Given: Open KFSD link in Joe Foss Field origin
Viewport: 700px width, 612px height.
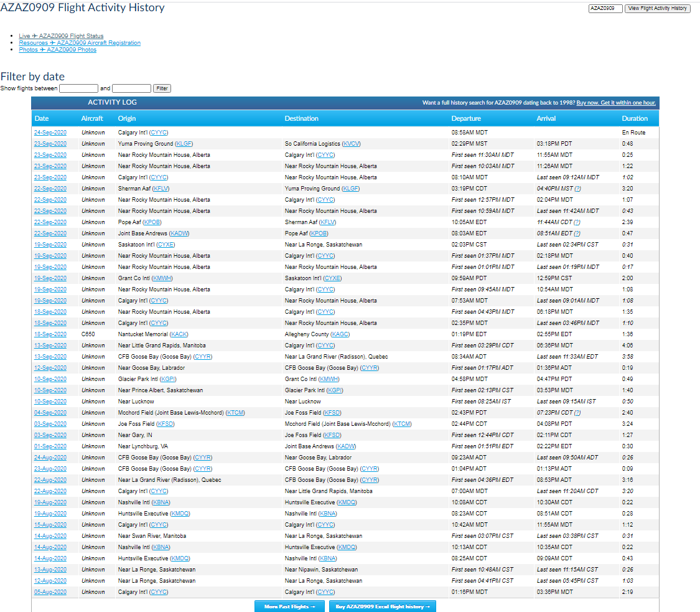Looking at the screenshot, I should click(166, 423).
